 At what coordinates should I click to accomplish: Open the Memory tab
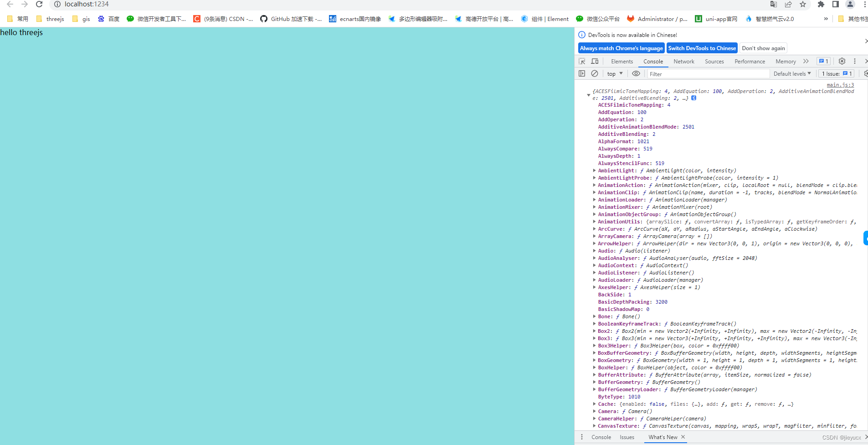click(786, 62)
